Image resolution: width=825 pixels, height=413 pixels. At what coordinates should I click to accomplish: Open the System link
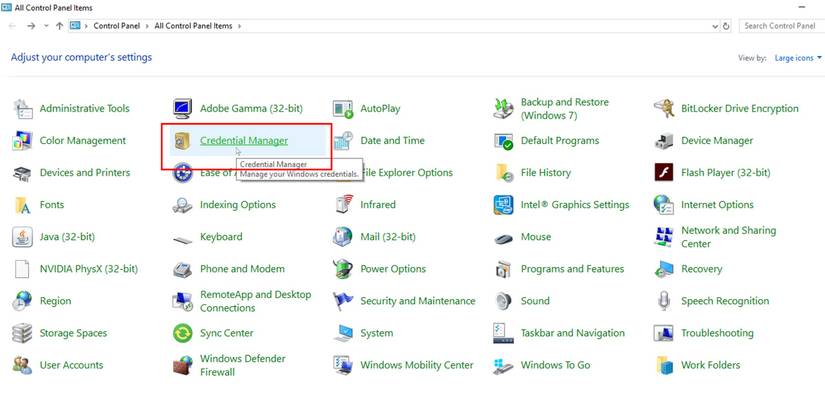377,333
